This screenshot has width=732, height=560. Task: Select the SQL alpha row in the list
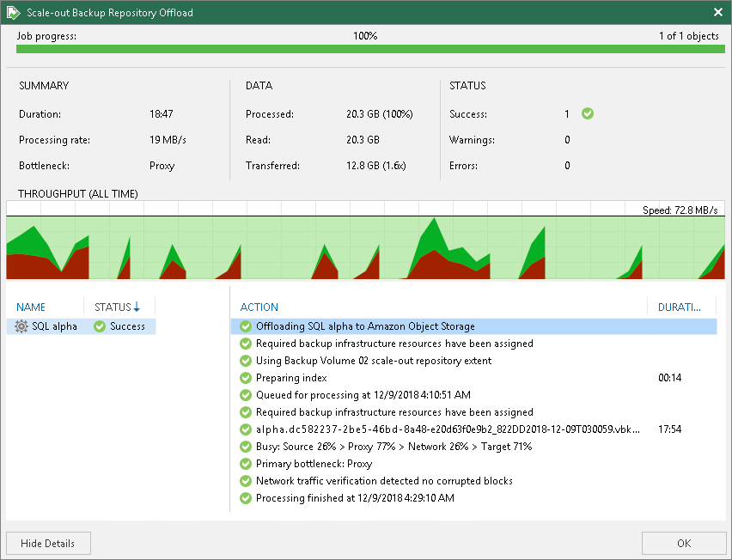[81, 326]
